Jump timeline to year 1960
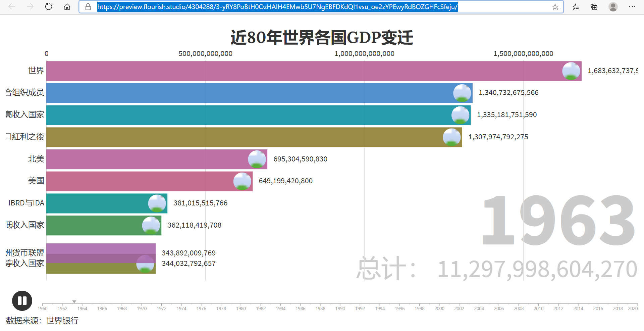Screen dimensions: 644x331 (x=43, y=309)
